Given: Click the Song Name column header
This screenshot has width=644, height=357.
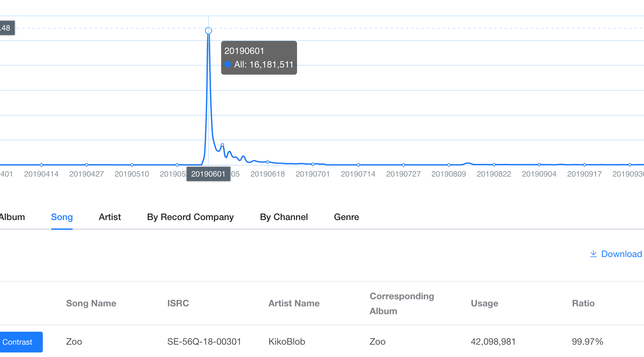Looking at the screenshot, I should 91,303.
